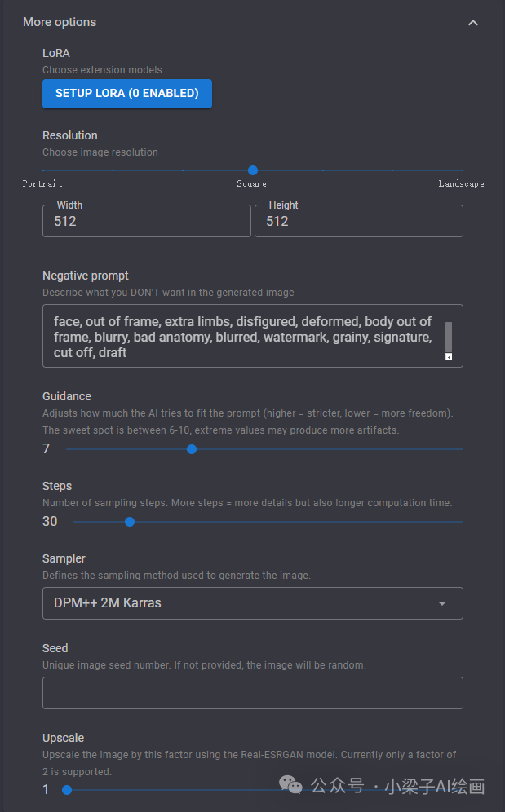This screenshot has height=812, width=505.
Task: Click the More options header title
Action: (60, 22)
